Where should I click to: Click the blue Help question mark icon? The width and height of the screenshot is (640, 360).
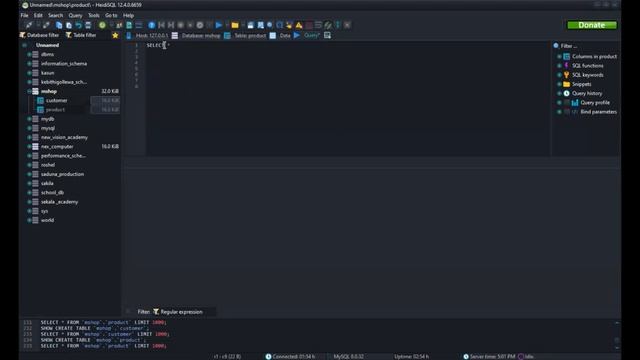point(151,25)
